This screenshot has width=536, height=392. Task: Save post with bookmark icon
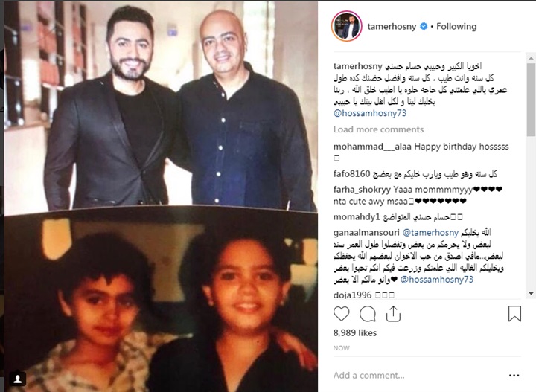point(514,313)
